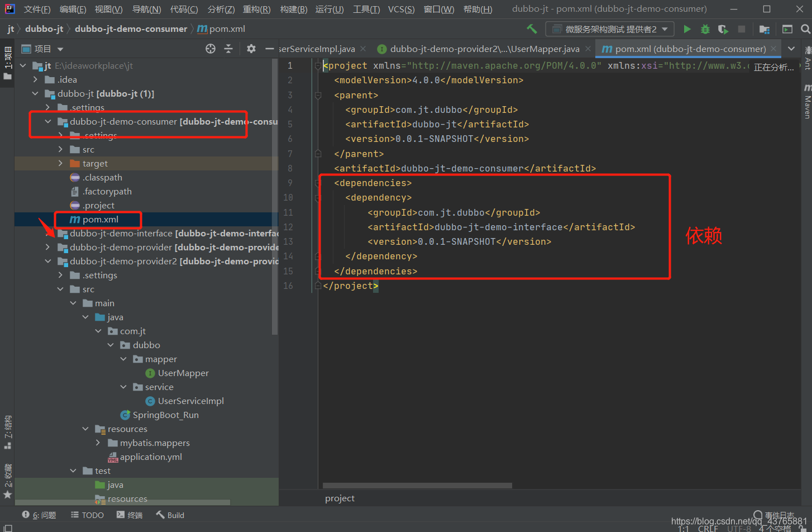
Task: Select the .classpath file
Action: (102, 178)
